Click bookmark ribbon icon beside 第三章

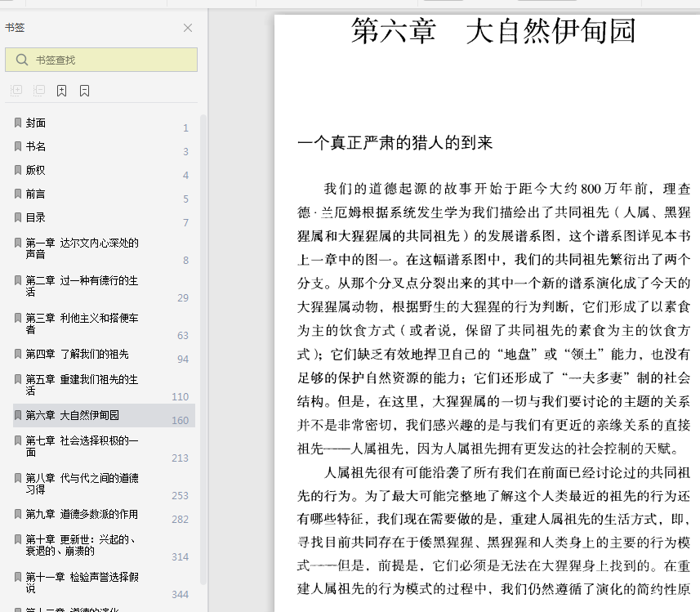(x=18, y=318)
